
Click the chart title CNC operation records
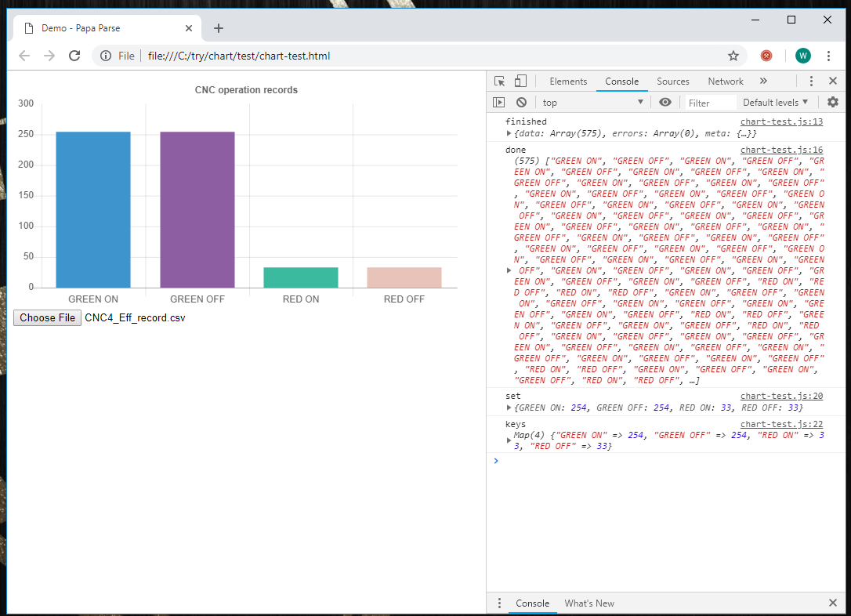click(x=246, y=90)
